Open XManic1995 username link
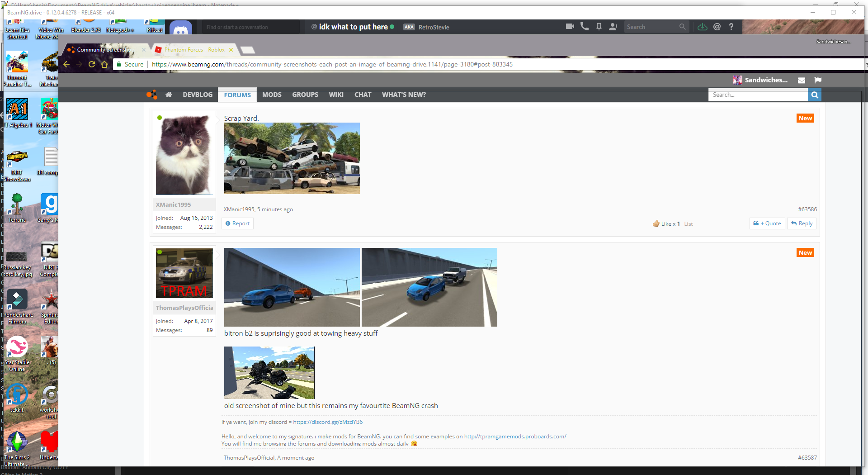The width and height of the screenshot is (868, 475). [x=174, y=204]
